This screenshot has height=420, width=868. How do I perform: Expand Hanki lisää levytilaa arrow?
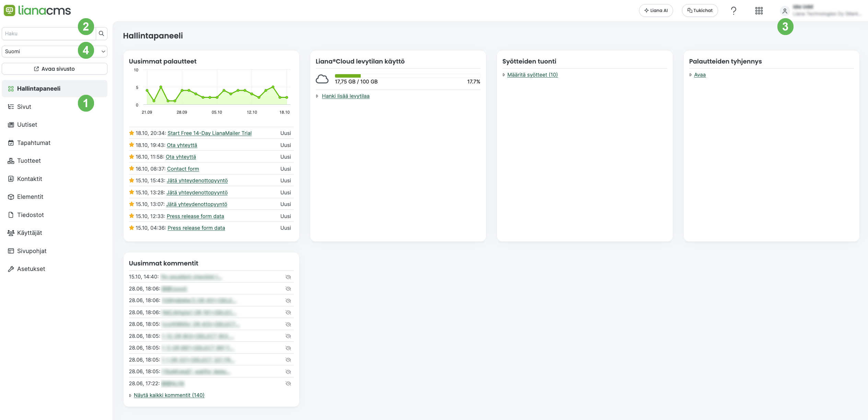tap(317, 96)
